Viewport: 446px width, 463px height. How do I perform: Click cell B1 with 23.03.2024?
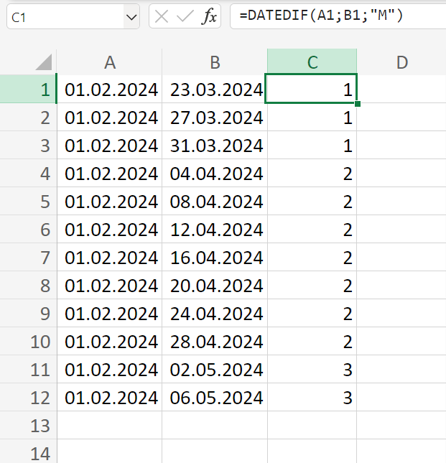(x=215, y=89)
